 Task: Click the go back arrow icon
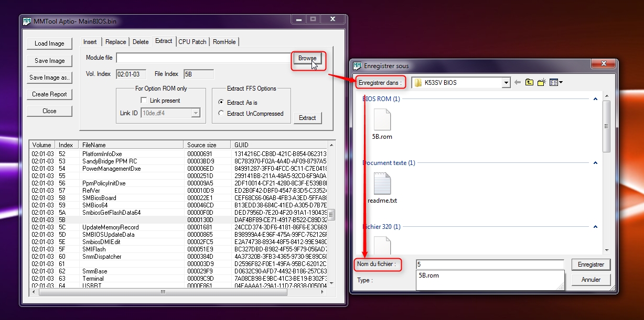coord(518,82)
